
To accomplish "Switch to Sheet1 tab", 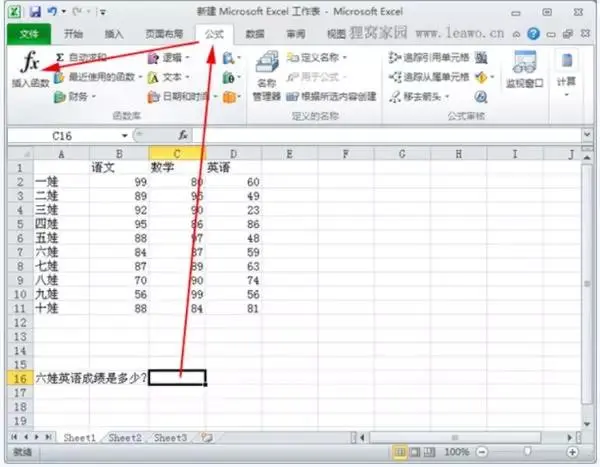I will coord(80,438).
